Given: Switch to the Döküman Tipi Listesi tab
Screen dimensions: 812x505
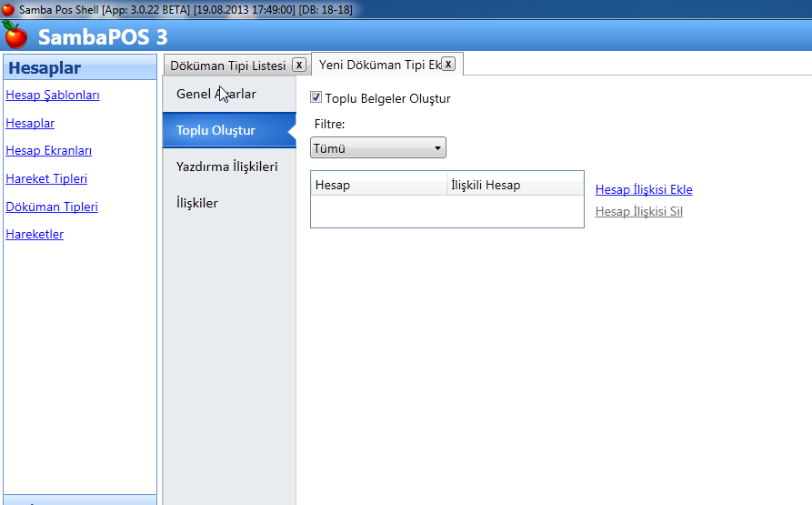Looking at the screenshot, I should 227,66.
